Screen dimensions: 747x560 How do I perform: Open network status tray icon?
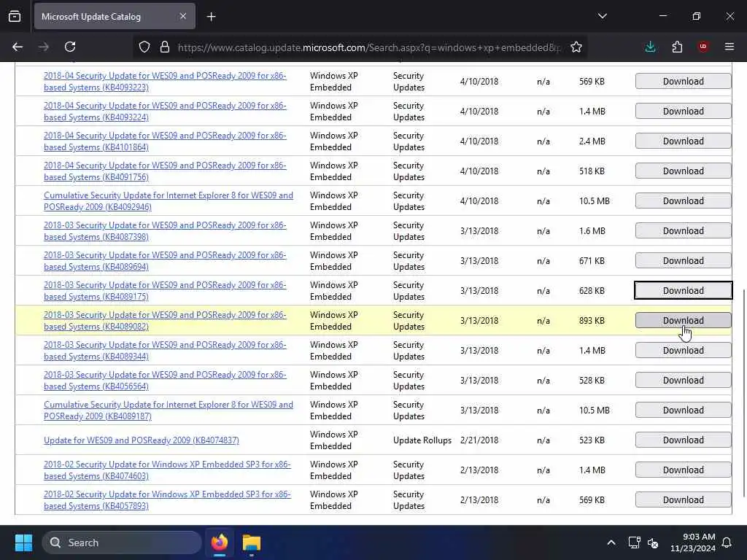tap(634, 542)
